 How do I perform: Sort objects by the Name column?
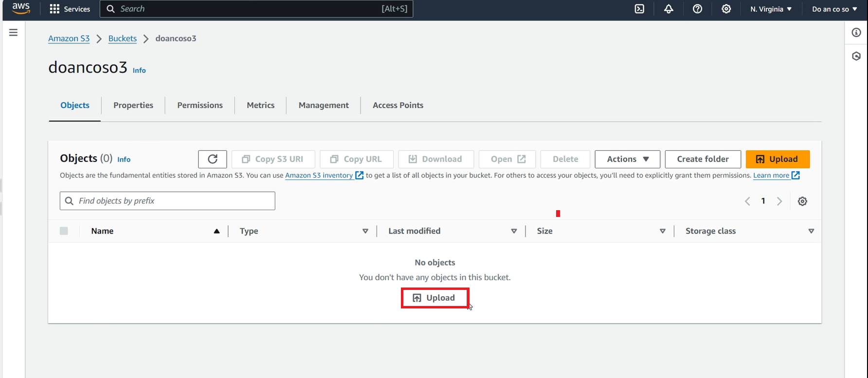(102, 231)
